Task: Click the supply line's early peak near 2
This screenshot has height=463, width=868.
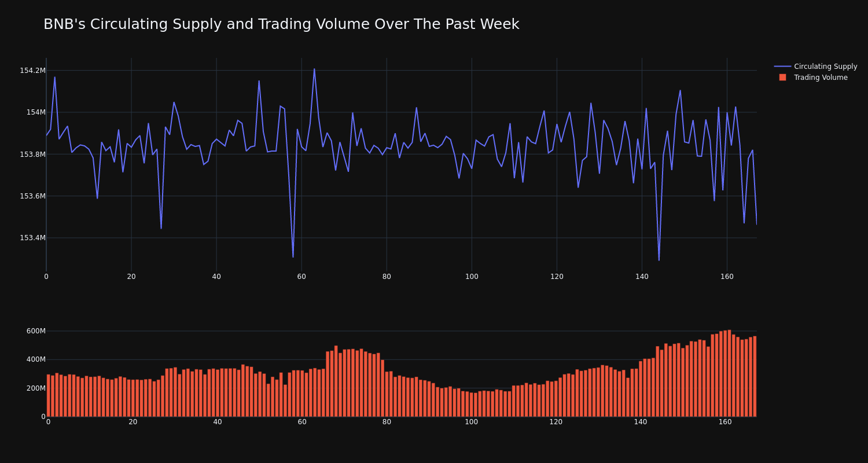Action: (55, 77)
